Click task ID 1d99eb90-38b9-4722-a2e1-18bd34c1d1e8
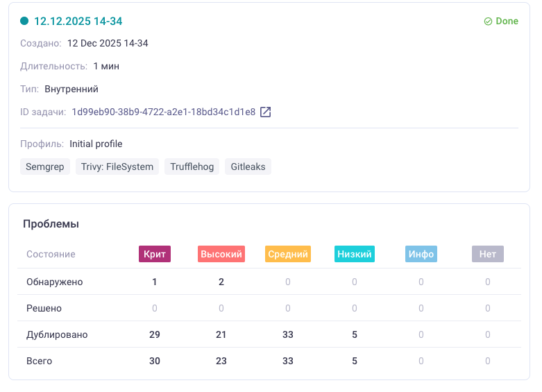This screenshot has width=542, height=392. point(163,112)
